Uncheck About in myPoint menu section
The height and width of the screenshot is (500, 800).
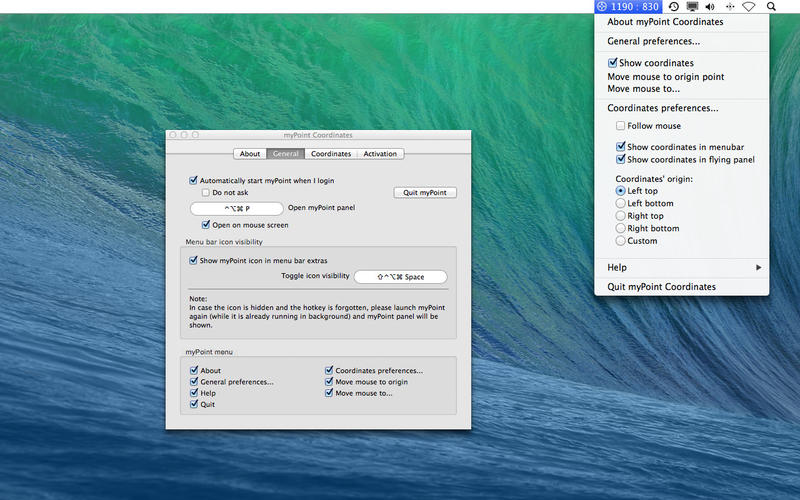tap(194, 370)
